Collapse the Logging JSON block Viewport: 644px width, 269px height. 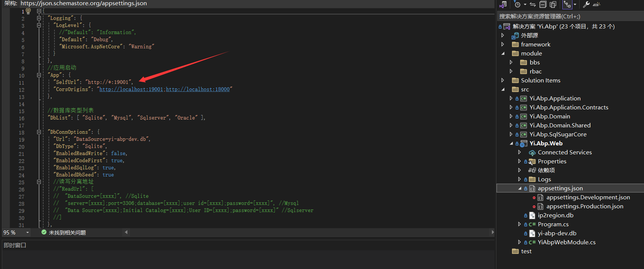point(39,18)
